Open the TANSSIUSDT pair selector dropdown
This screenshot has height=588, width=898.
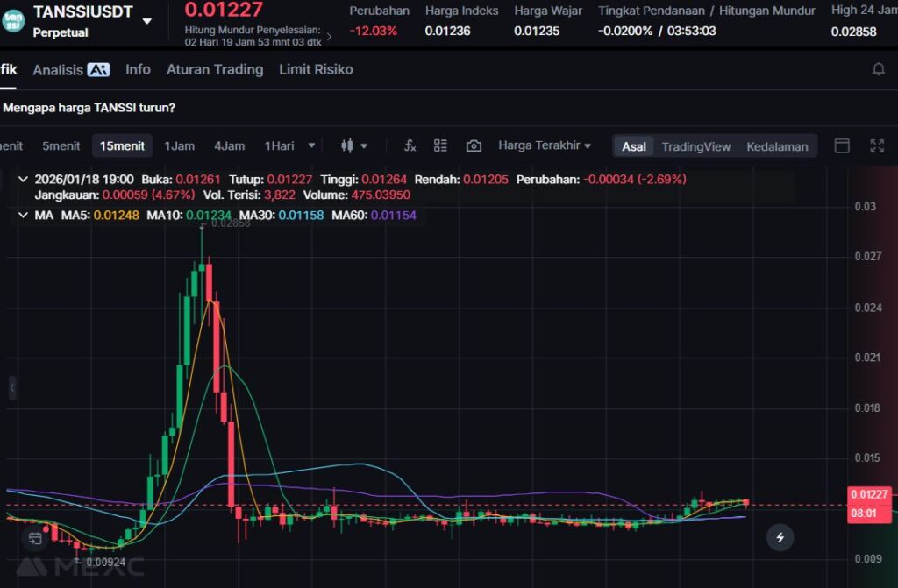[146, 20]
